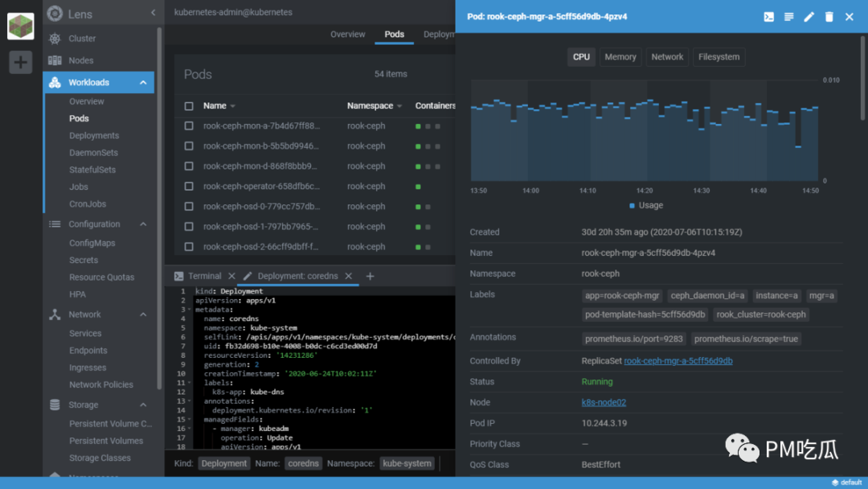Show Filesystem metrics tab
This screenshot has width=868, height=489.
click(x=719, y=57)
